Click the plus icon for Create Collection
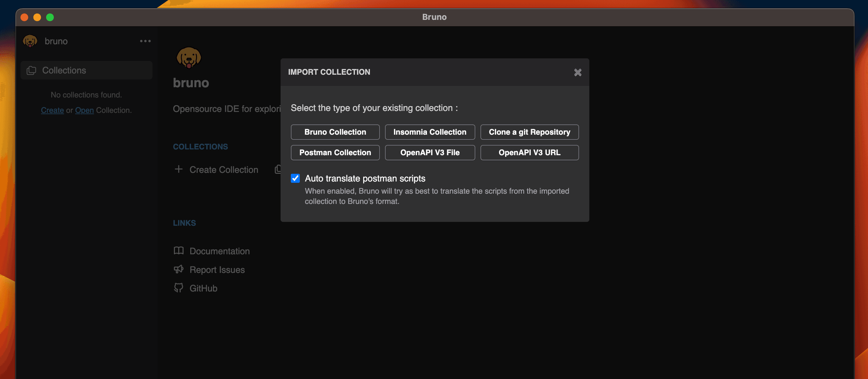Viewport: 868px width, 379px height. [x=178, y=169]
